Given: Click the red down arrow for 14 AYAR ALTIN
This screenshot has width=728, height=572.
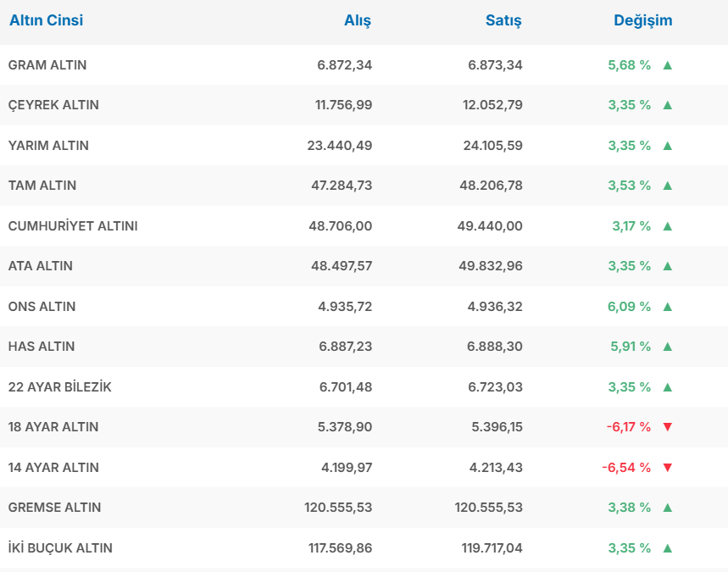Looking at the screenshot, I should pos(667,468).
